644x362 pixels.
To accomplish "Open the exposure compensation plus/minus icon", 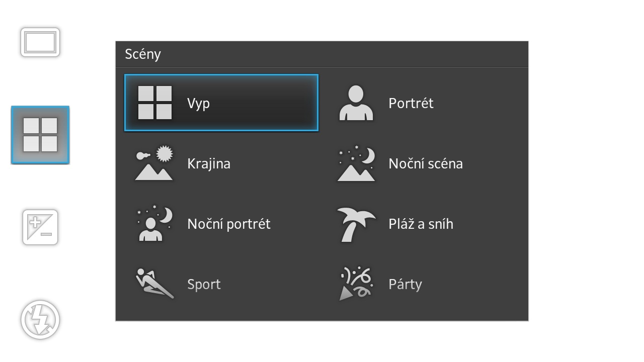I will coord(40,227).
